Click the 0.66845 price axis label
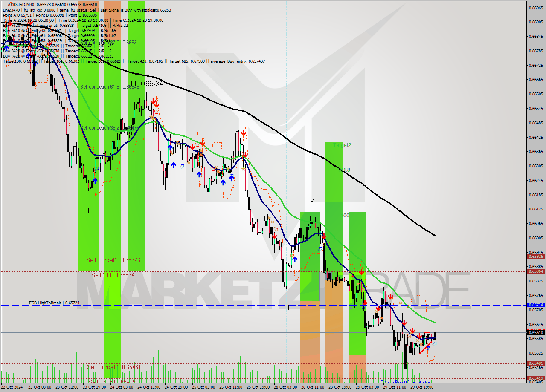Viewport: 546px width, 392px height. (536, 36)
